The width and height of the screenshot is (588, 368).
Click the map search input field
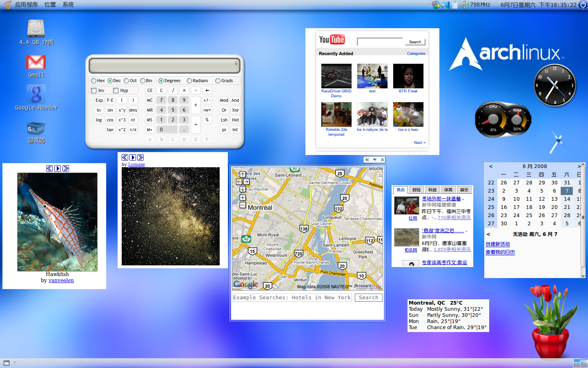292,298
